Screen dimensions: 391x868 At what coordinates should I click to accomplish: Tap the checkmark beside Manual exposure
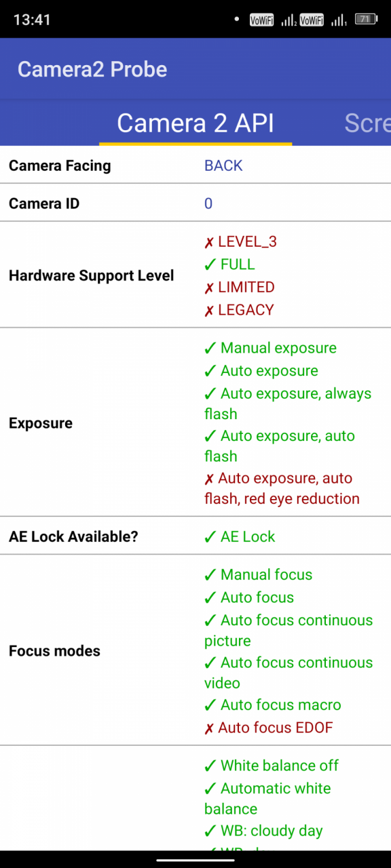210,349
